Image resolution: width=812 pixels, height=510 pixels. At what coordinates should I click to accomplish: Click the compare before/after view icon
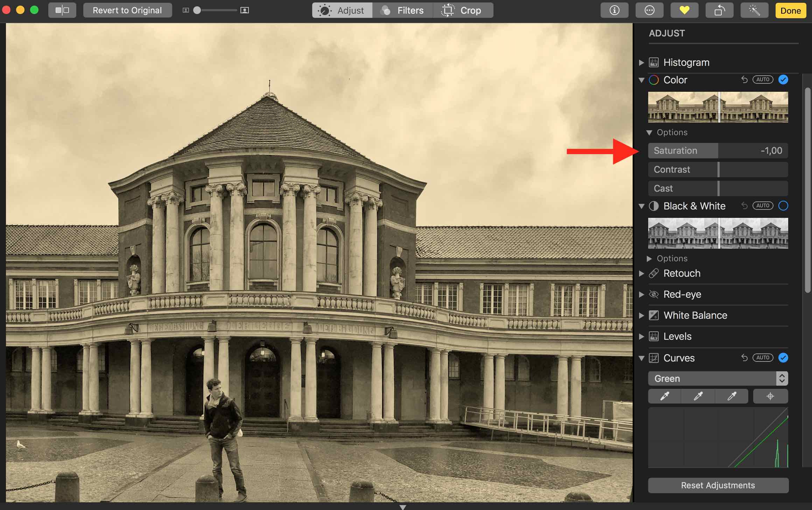pyautogui.click(x=62, y=10)
